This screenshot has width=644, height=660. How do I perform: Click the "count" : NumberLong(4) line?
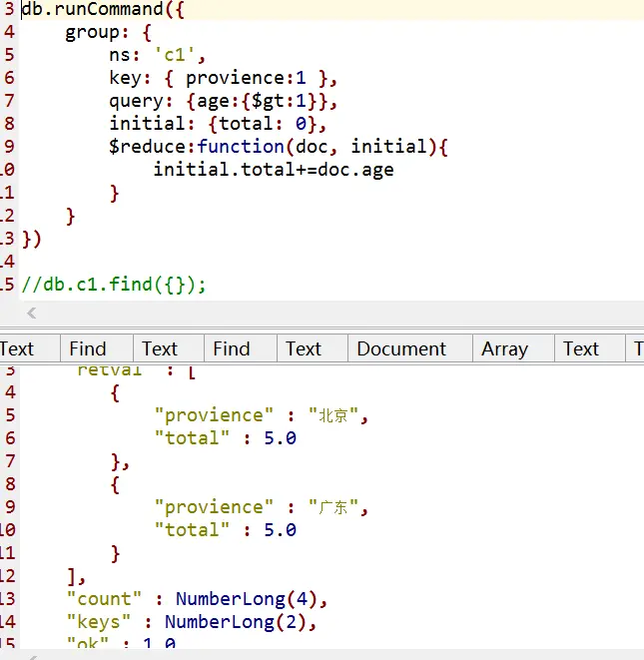(x=197, y=599)
